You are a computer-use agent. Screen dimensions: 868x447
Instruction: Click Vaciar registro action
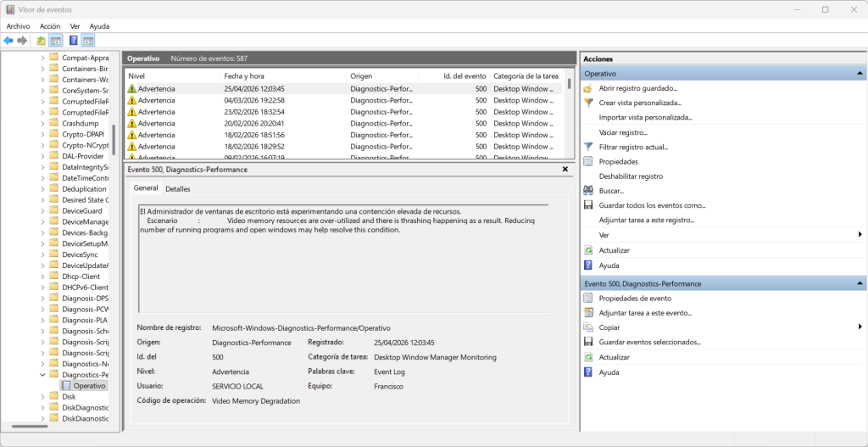pos(623,132)
